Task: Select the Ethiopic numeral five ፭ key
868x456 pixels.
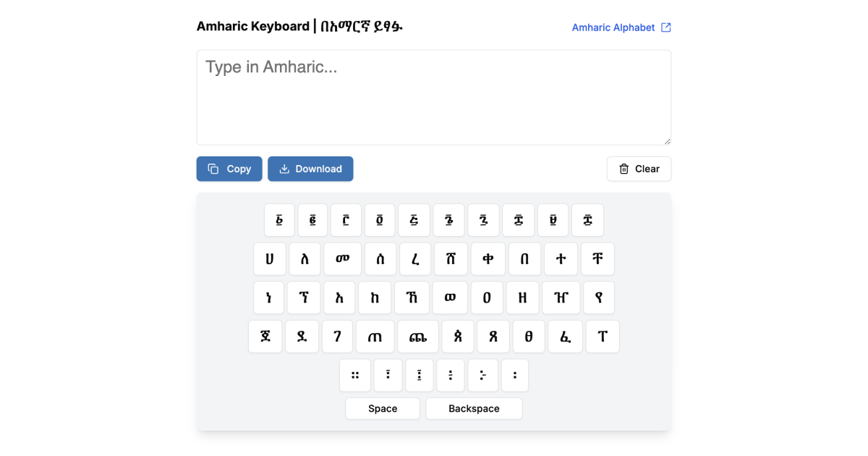Action: click(414, 220)
